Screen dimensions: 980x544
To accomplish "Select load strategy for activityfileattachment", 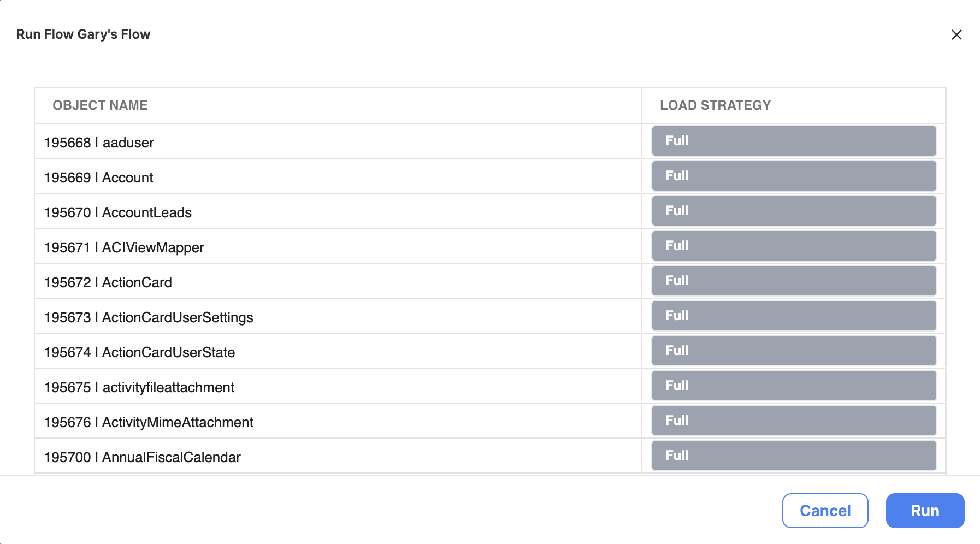I will click(794, 386).
